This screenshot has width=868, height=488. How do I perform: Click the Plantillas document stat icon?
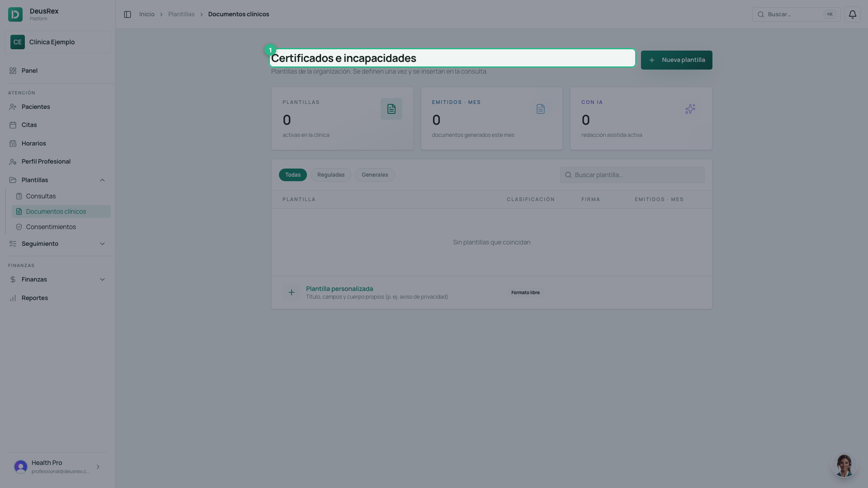click(391, 109)
